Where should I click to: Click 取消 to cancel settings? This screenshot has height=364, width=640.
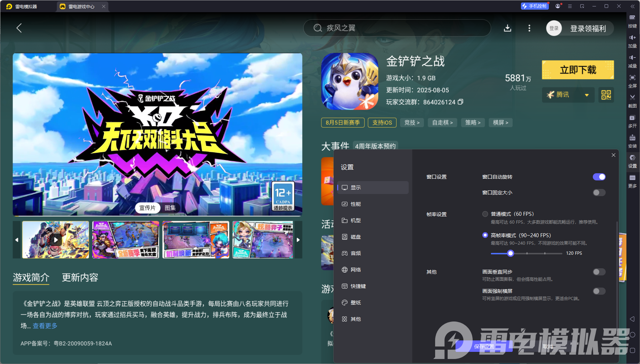[548, 346]
